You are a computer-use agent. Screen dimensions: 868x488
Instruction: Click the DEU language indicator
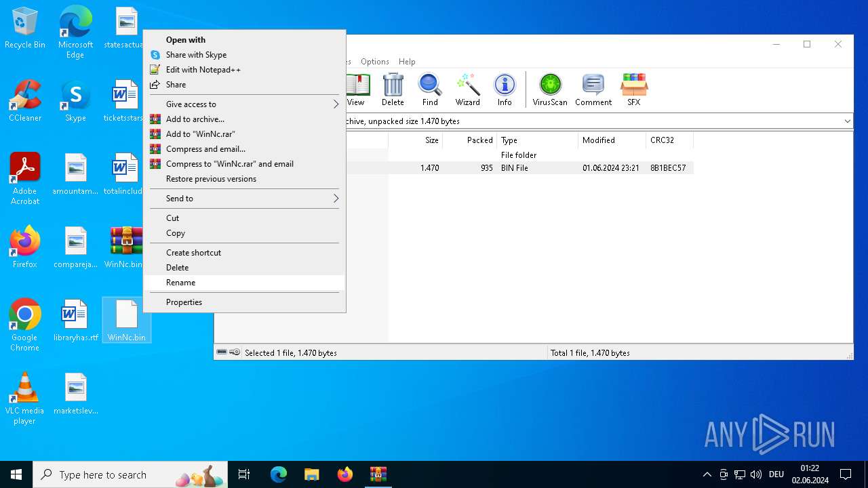point(776,474)
